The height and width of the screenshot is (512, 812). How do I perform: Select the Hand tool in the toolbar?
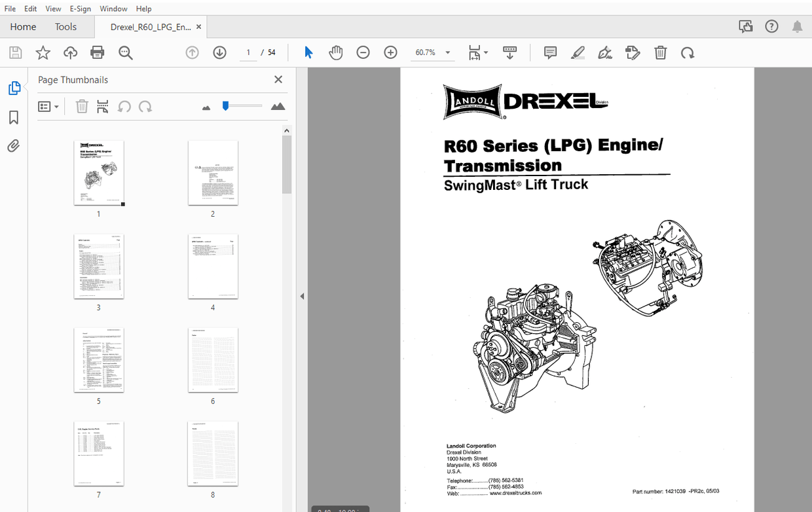click(x=335, y=52)
